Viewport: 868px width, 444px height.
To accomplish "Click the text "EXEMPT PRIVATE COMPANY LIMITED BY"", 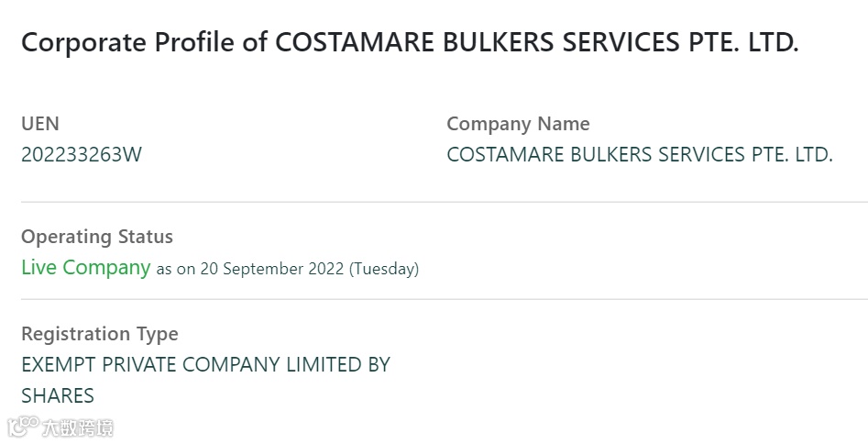I will [205, 364].
